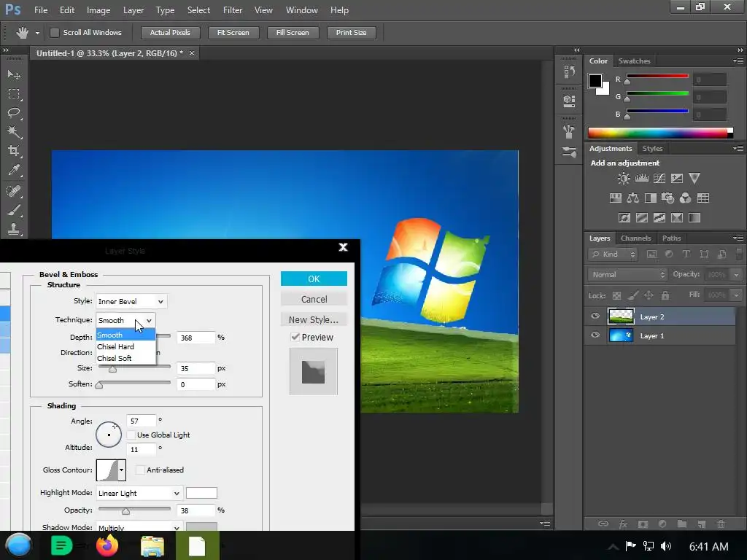Viewport: 747px width, 560px height.
Task: Click the New Style... button
Action: 314,319
